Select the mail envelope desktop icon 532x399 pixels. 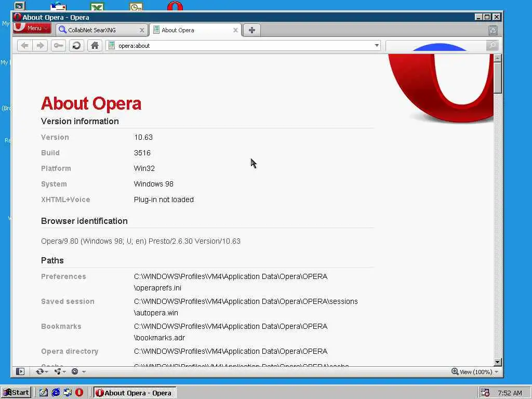coord(58,6)
